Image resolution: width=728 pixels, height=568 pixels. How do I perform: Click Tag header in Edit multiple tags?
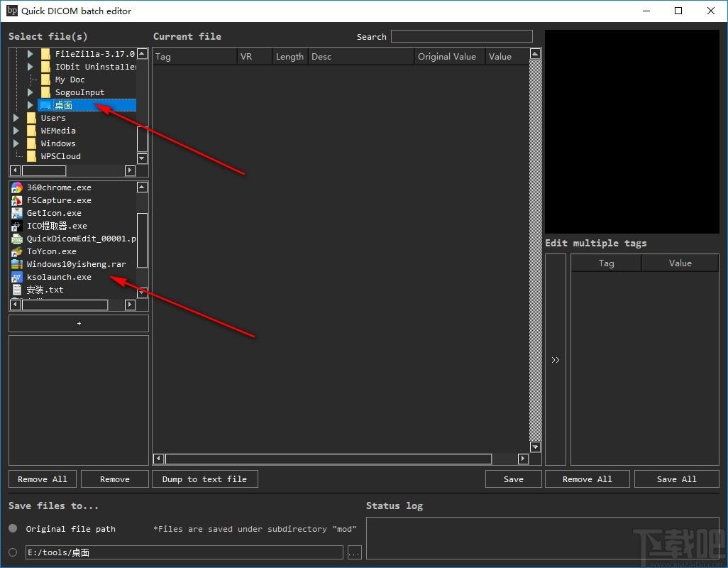tap(606, 263)
